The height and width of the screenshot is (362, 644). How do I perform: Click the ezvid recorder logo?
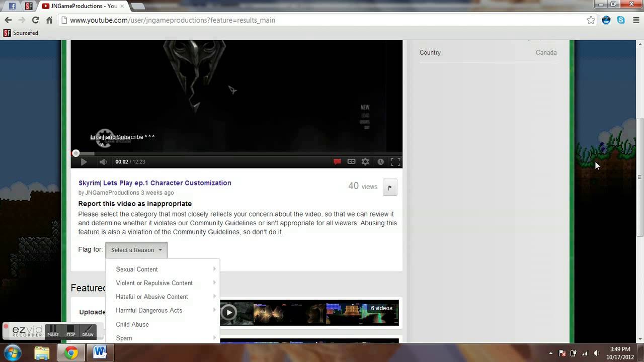[x=27, y=331]
